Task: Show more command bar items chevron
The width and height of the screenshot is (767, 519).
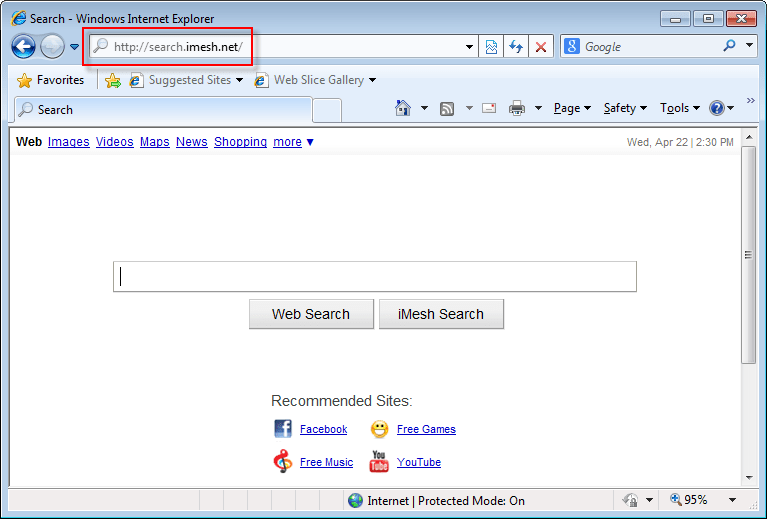Action: tap(750, 101)
